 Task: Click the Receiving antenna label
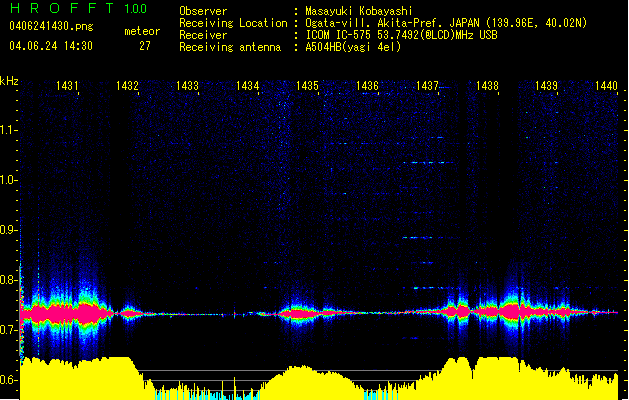pyautogui.click(x=230, y=47)
